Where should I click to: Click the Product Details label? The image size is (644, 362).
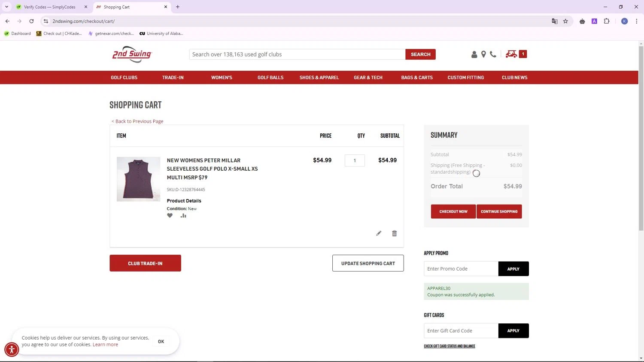tap(184, 201)
